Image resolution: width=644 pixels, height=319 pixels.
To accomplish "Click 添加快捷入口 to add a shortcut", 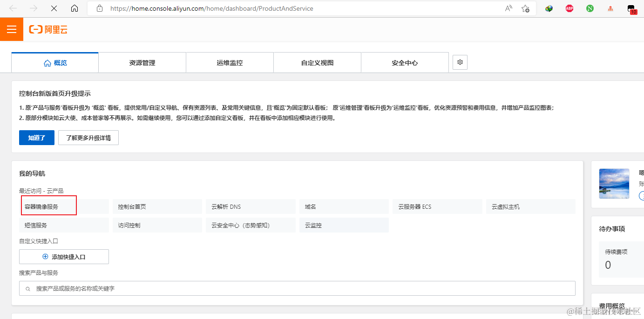I will coord(64,256).
